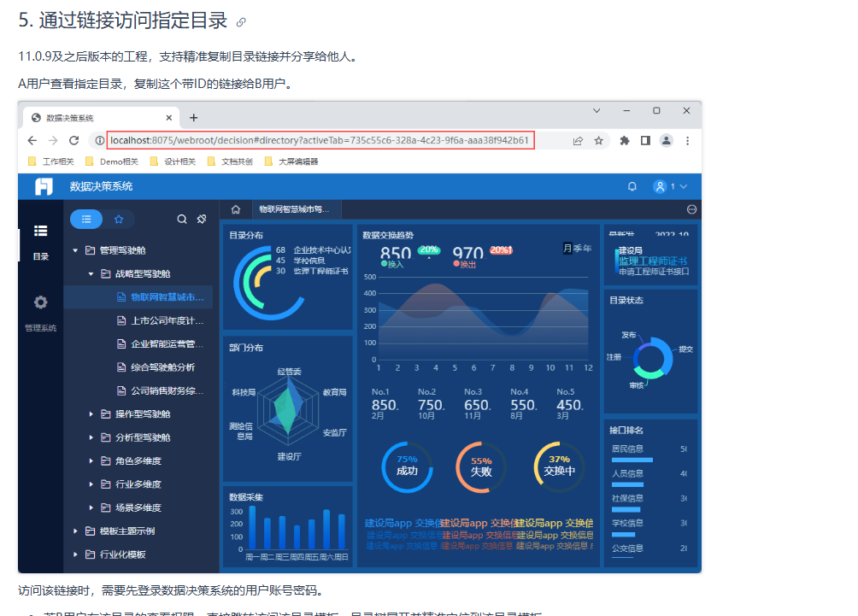This screenshot has width=858, height=616.
Task: Open the notification bell
Action: [632, 186]
